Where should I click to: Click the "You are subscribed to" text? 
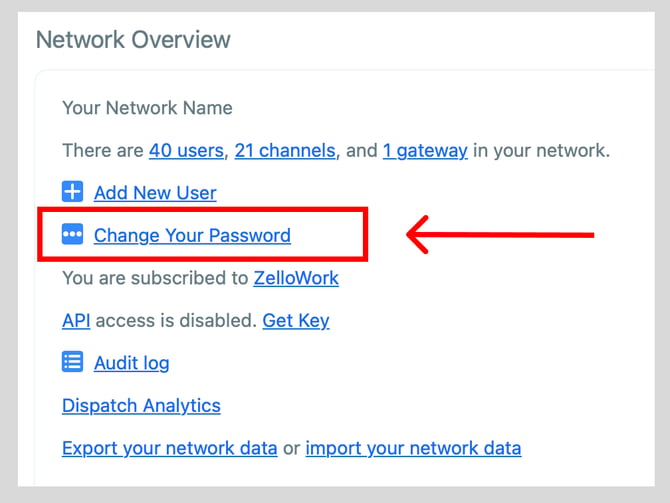coord(155,278)
